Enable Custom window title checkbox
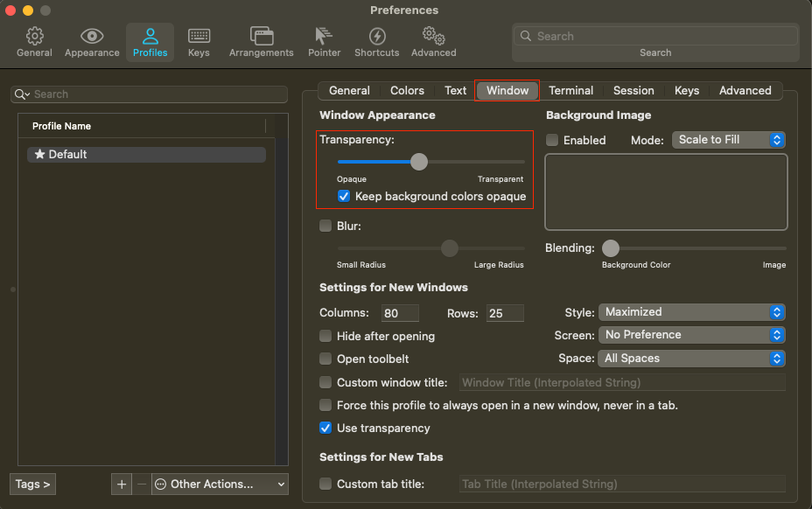This screenshot has height=509, width=812. [x=325, y=382]
